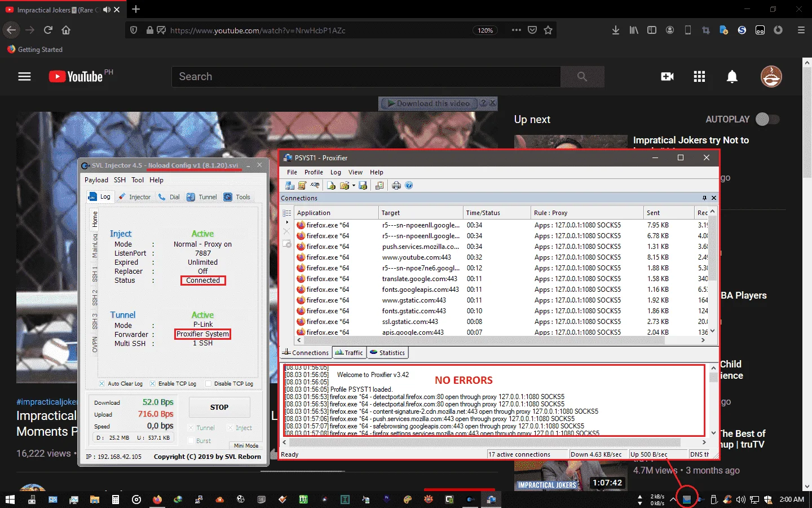The height and width of the screenshot is (508, 812).
Task: Click list view icon left of Application column
Action: tap(287, 213)
